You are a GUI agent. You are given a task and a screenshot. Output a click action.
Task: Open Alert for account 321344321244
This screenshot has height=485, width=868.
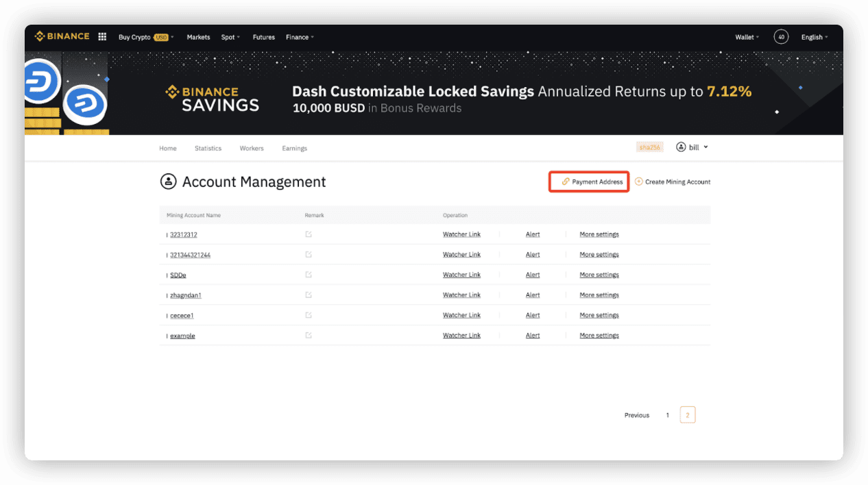point(533,254)
